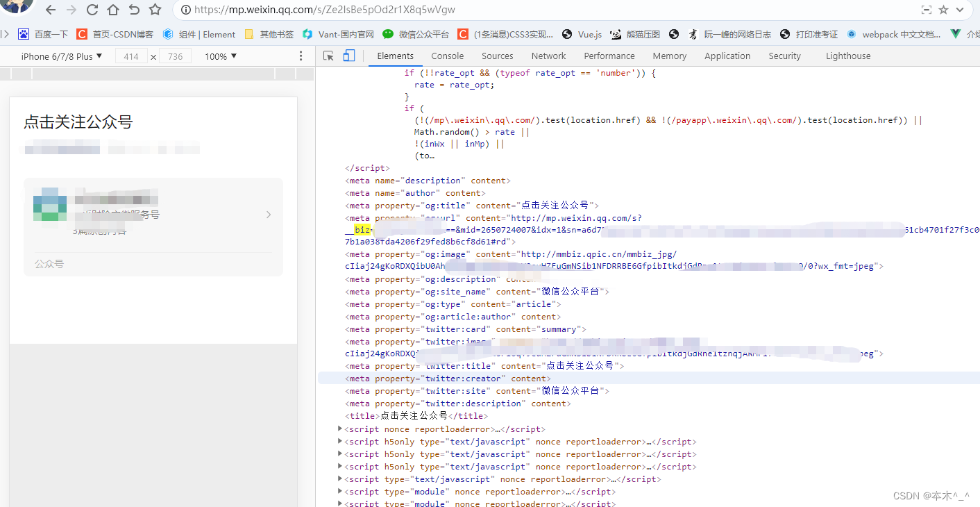Click the 点击关注公众号 page heading
Screen dimensions: 980x507
tap(78, 122)
